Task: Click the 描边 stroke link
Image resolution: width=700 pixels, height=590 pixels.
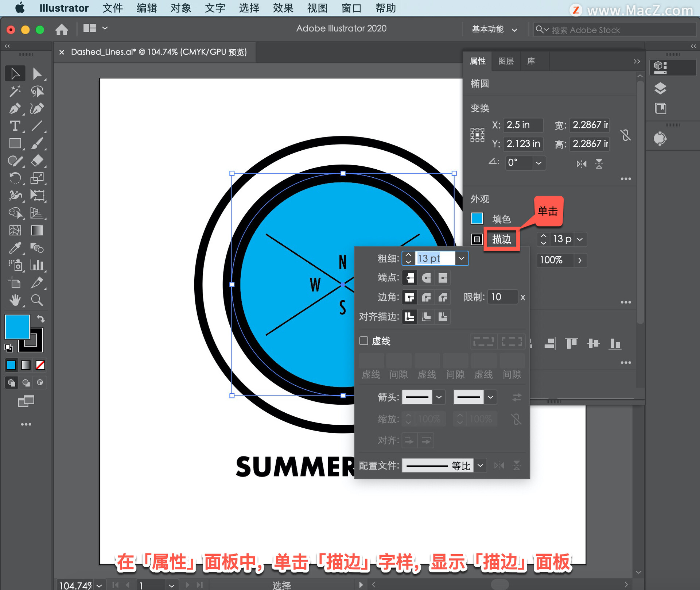Action: 502,239
